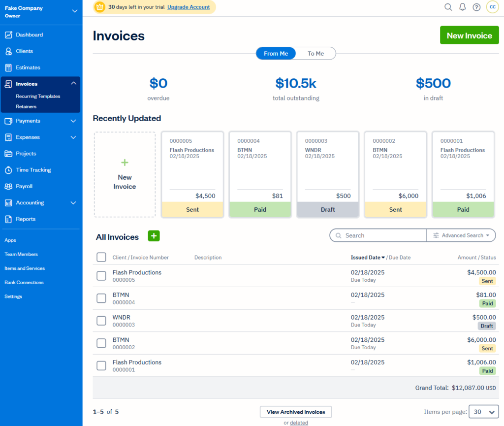This screenshot has height=426, width=504.
Task: Open the Estimates section
Action: pos(30,67)
